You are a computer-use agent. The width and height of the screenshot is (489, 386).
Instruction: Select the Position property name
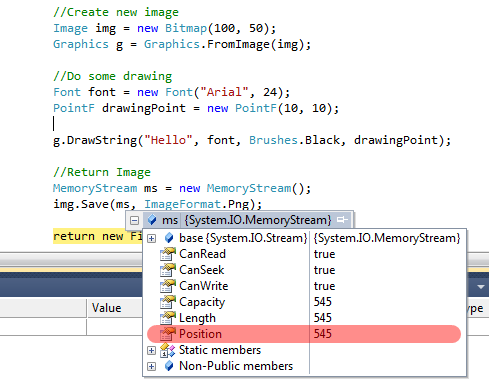pyautogui.click(x=200, y=334)
